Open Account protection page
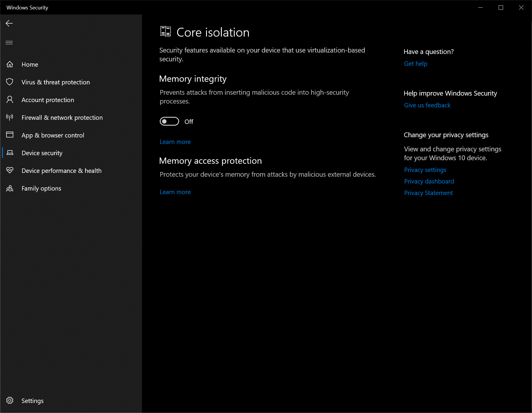This screenshot has width=532, height=413. tap(71, 100)
